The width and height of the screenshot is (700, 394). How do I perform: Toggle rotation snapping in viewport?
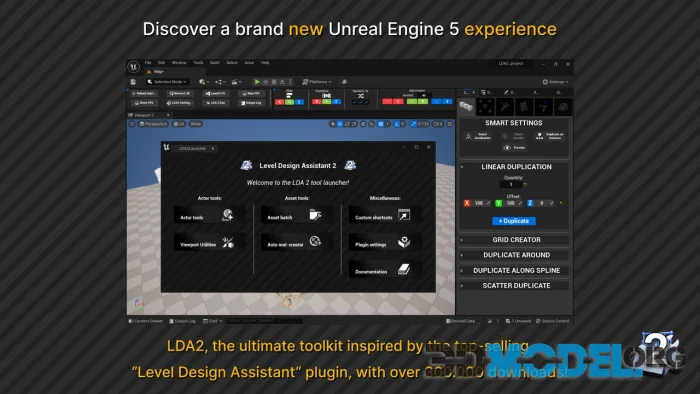point(397,124)
